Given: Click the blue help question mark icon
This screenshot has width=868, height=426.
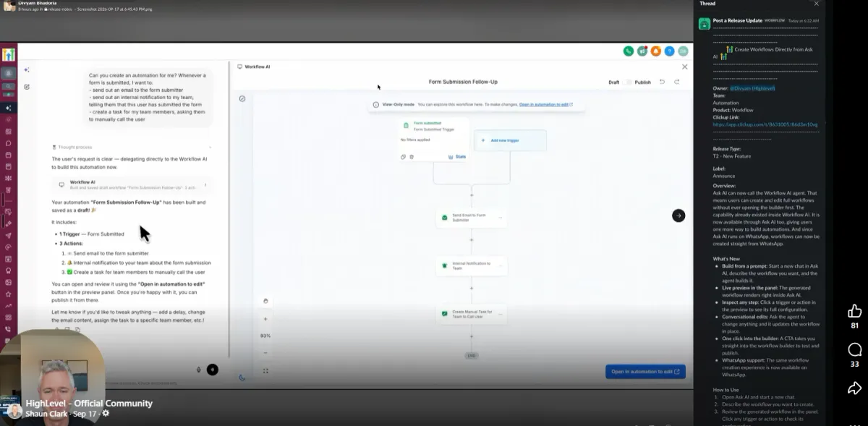Looking at the screenshot, I should [669, 51].
